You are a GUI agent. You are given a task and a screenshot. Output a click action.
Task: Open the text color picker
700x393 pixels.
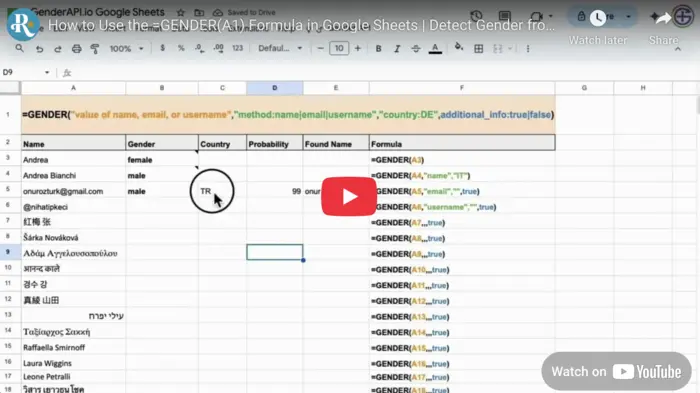point(435,49)
